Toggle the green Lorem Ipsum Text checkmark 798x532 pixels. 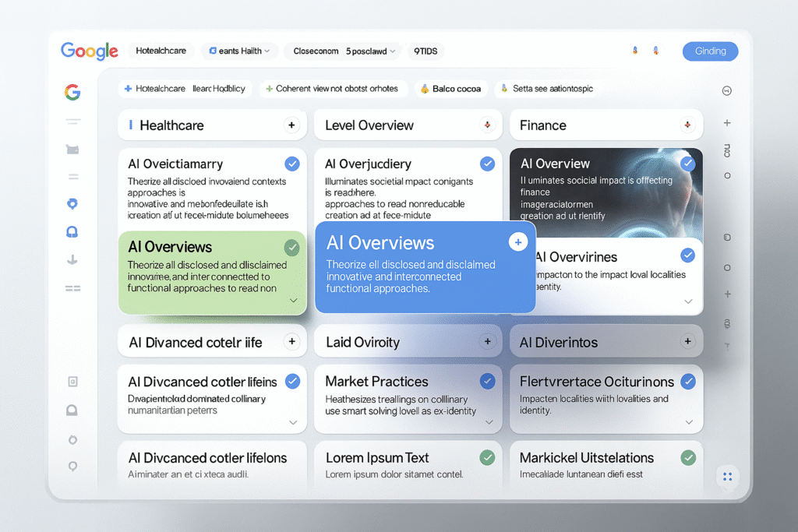[x=487, y=457]
